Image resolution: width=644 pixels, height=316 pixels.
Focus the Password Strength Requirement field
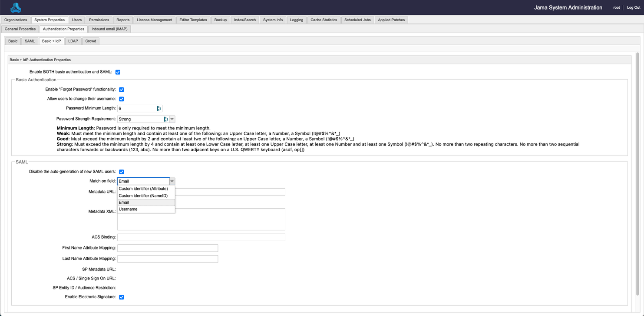tap(143, 119)
